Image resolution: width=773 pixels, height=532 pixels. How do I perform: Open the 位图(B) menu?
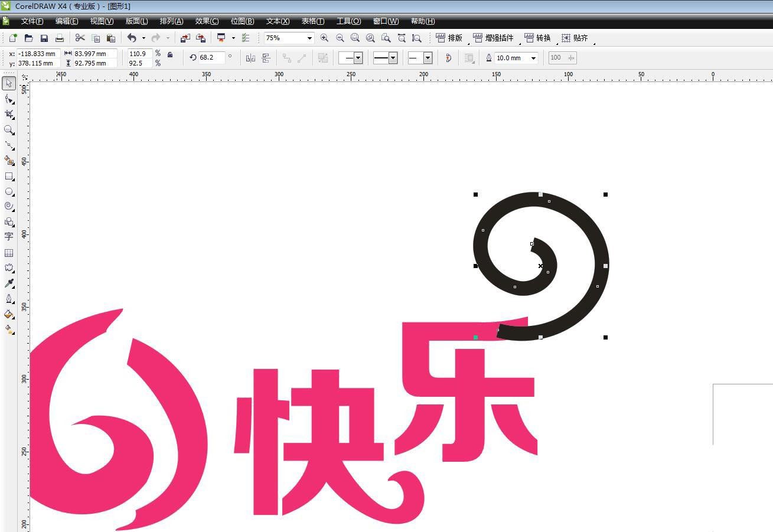point(242,21)
